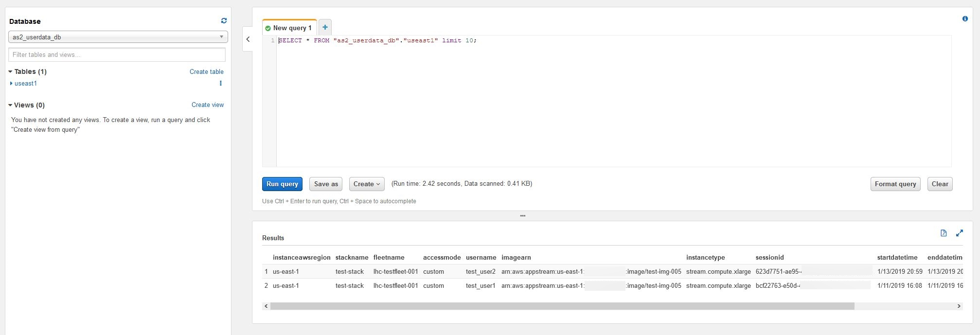Viewport: 980px width, 335px height.
Task: Click the instancetype column header
Action: point(706,257)
